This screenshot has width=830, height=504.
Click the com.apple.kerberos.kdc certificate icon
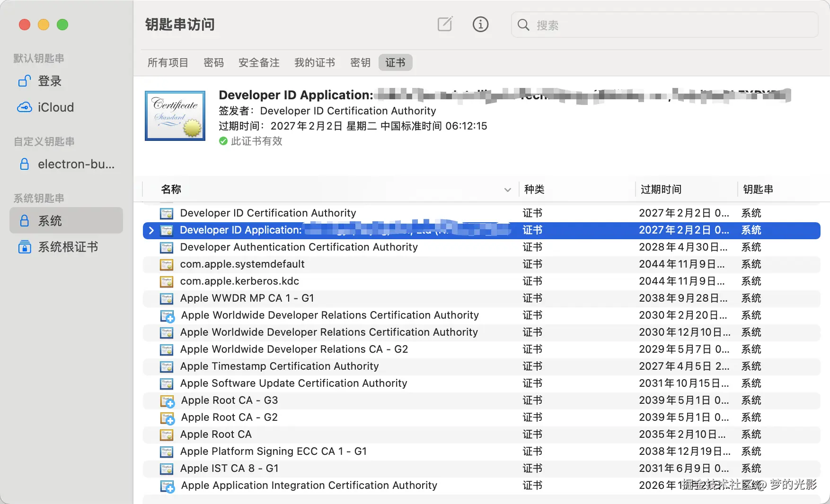click(167, 281)
